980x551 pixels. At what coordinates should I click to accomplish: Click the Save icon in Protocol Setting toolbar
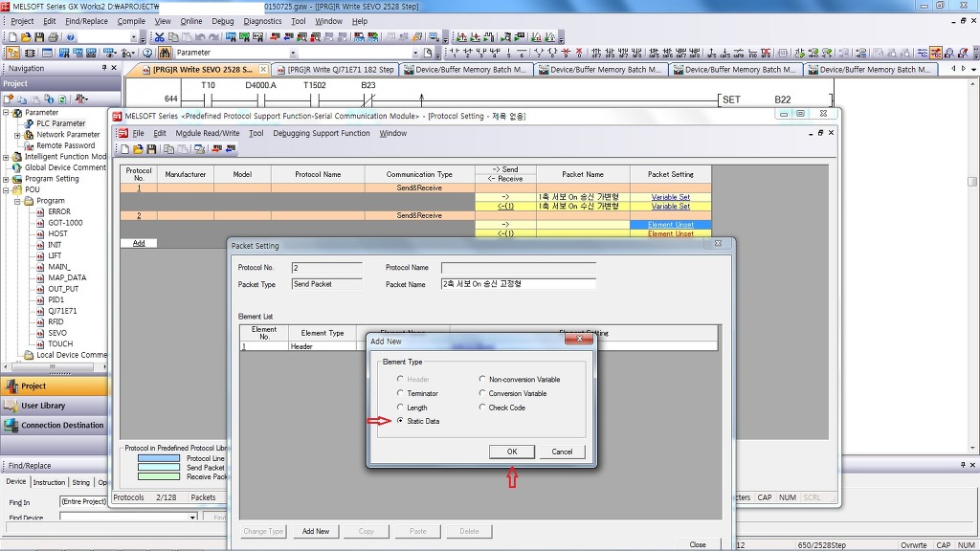pyautogui.click(x=151, y=149)
